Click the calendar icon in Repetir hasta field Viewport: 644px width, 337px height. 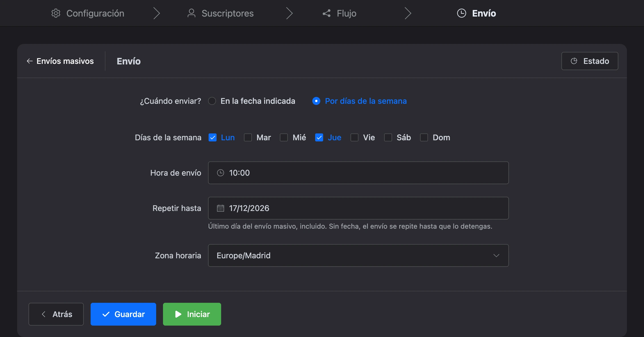point(221,208)
